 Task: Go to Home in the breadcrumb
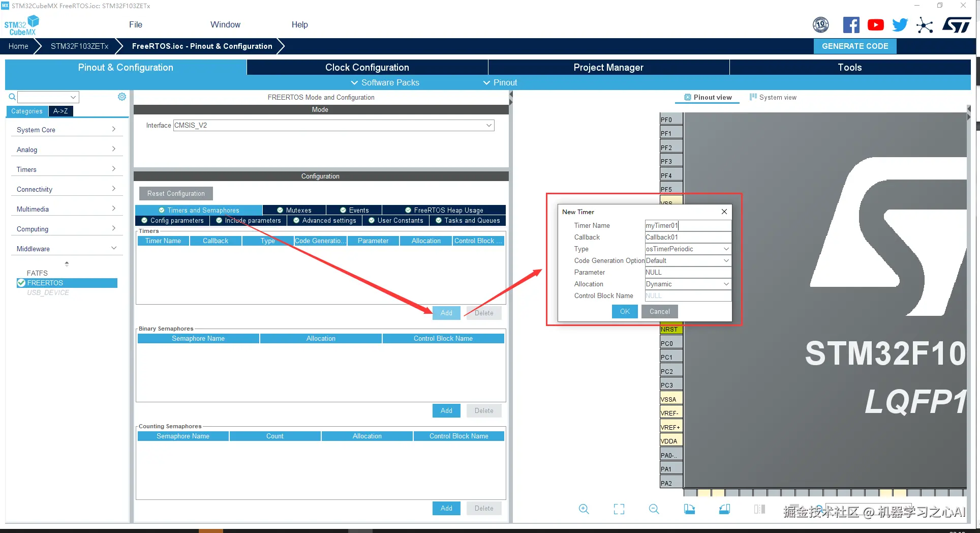[x=18, y=46]
